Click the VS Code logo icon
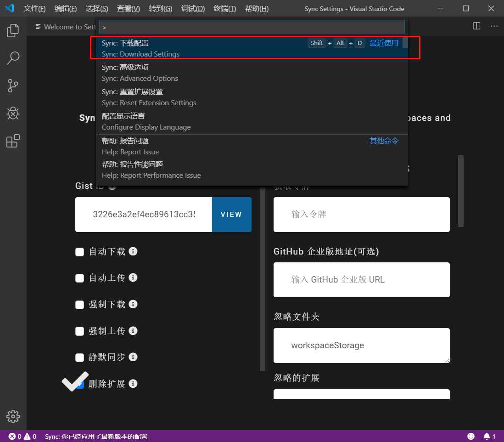Viewport: 504px width, 442px height. (10, 8)
